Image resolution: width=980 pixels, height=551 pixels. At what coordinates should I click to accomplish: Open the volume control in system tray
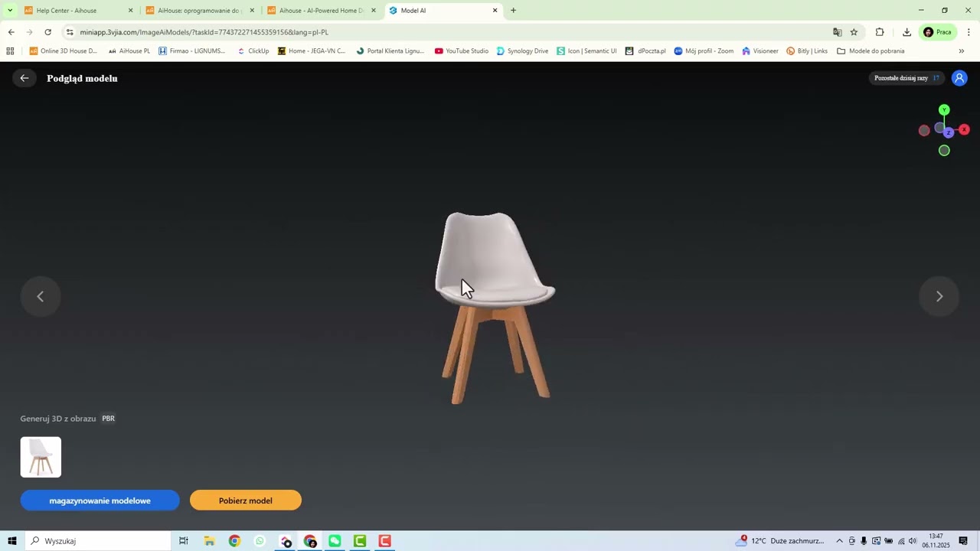pyautogui.click(x=913, y=541)
